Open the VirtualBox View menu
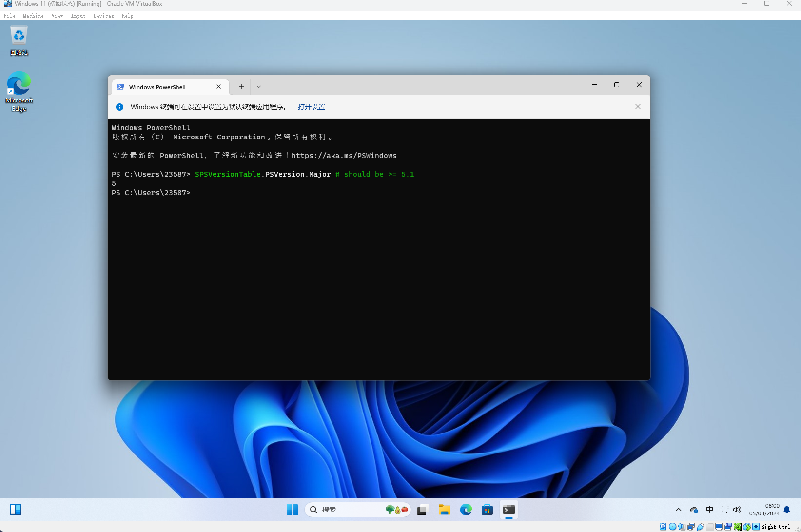Image resolution: width=801 pixels, height=532 pixels. click(57, 16)
